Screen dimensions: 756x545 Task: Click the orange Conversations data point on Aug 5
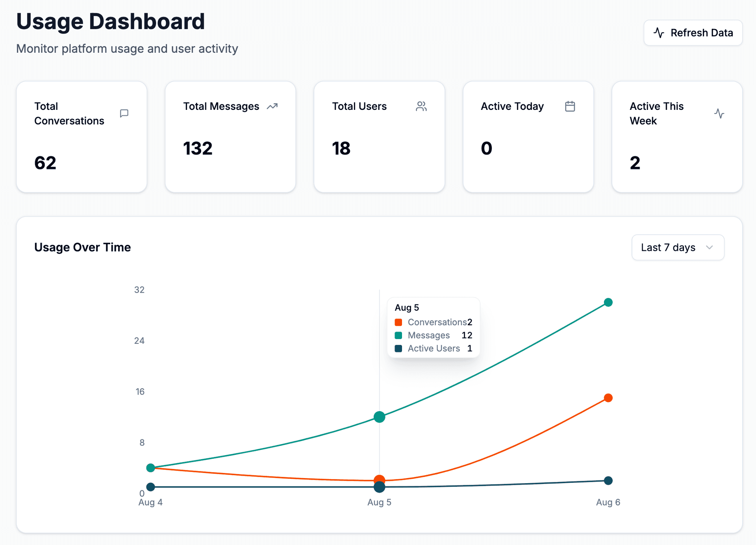[379, 480]
